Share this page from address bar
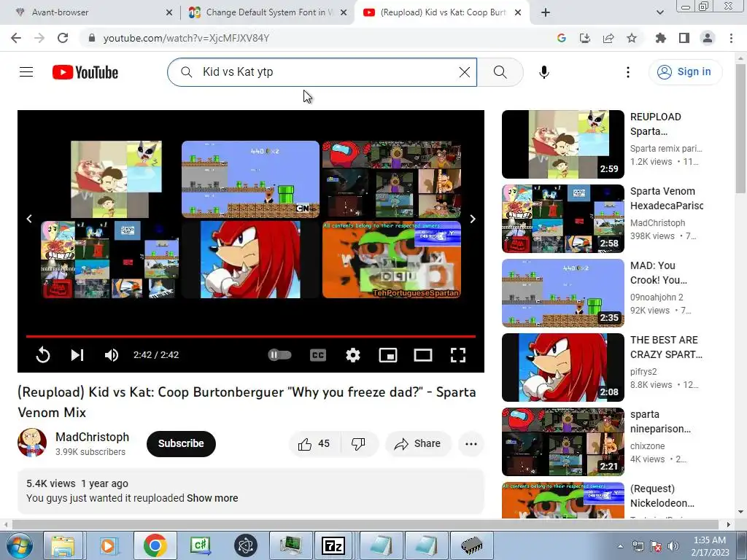 click(608, 38)
